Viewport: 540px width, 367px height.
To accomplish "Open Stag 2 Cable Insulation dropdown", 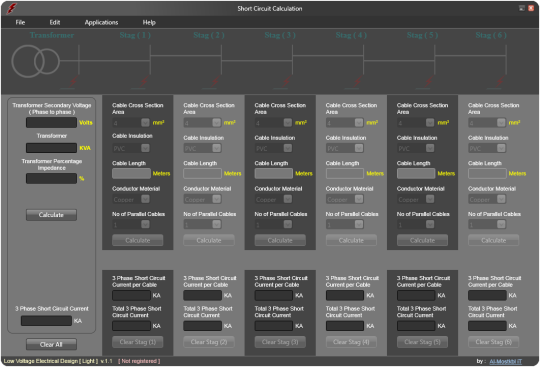I will point(202,148).
